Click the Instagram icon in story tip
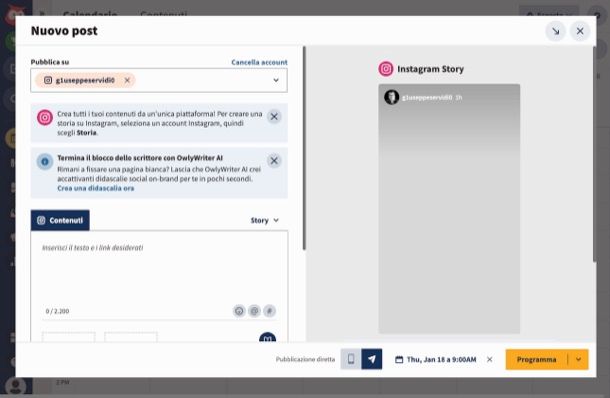The height and width of the screenshot is (398, 610). (45, 117)
